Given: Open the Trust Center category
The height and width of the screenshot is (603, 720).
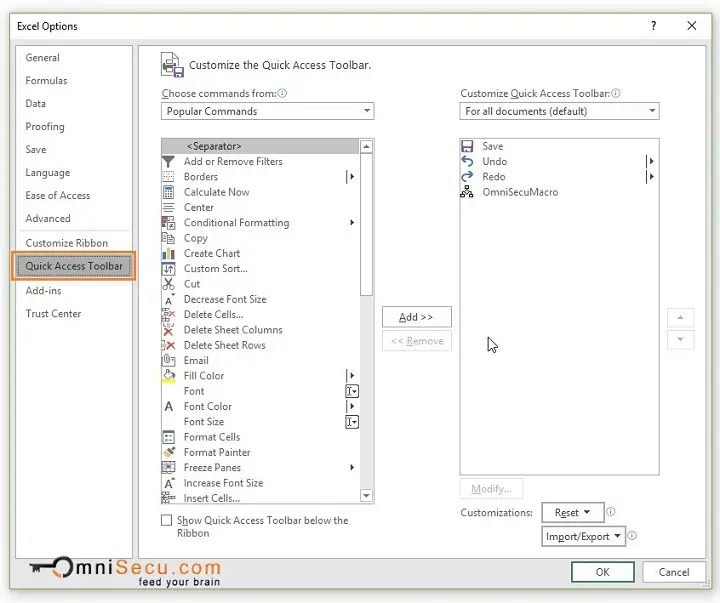Looking at the screenshot, I should point(53,314).
